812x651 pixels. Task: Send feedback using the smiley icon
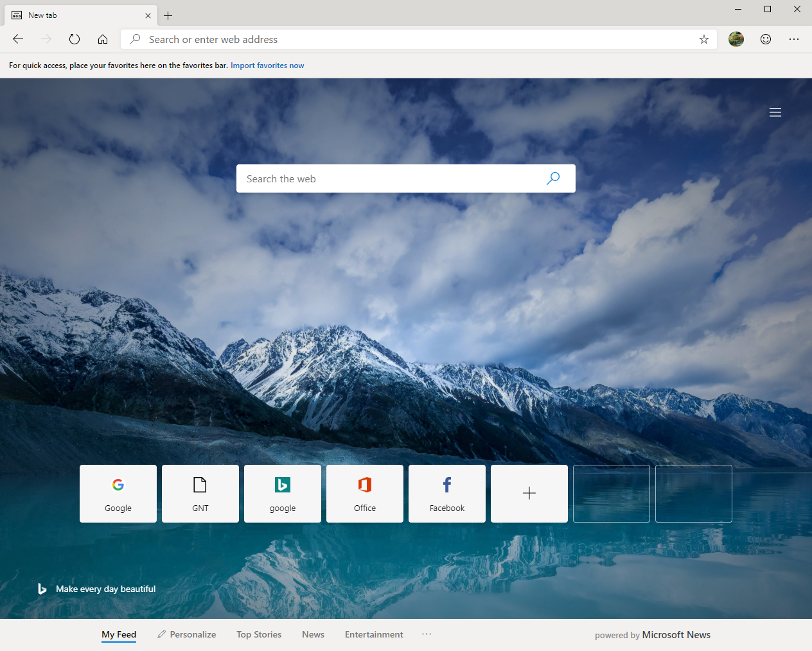[x=765, y=39]
